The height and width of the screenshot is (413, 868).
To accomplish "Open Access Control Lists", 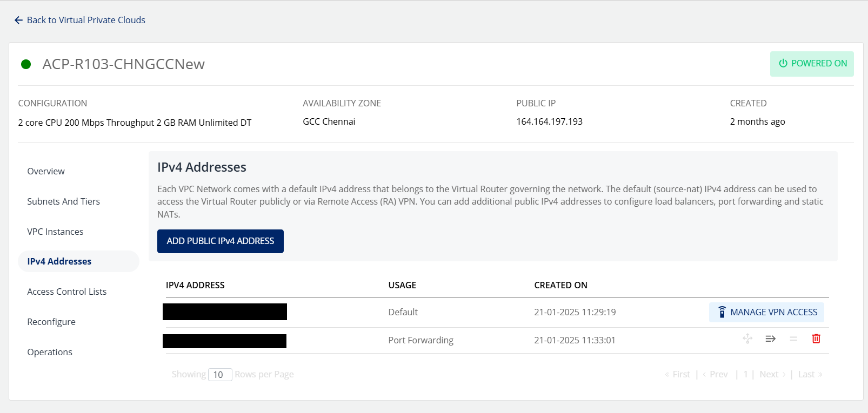I will coord(67,292).
